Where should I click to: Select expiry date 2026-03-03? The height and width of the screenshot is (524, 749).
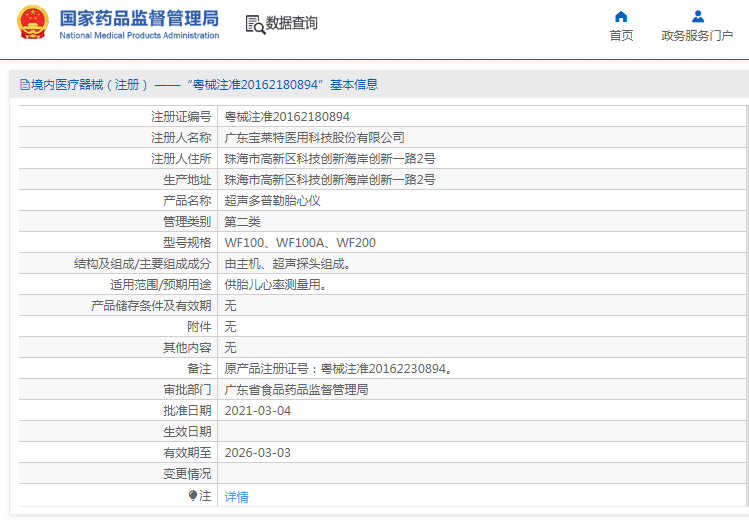pyautogui.click(x=257, y=453)
